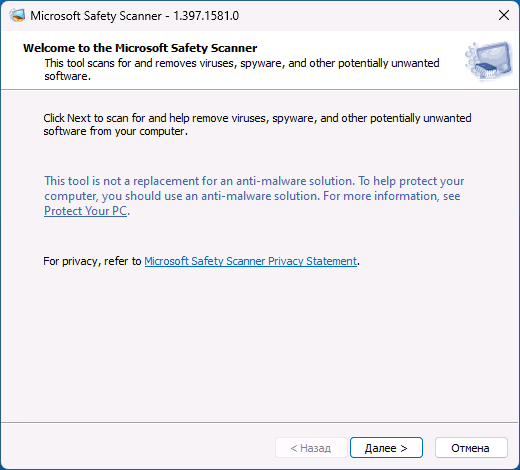The image size is (520, 470).
Task: Click the Safety Scanner title bar icon
Action: click(x=17, y=16)
